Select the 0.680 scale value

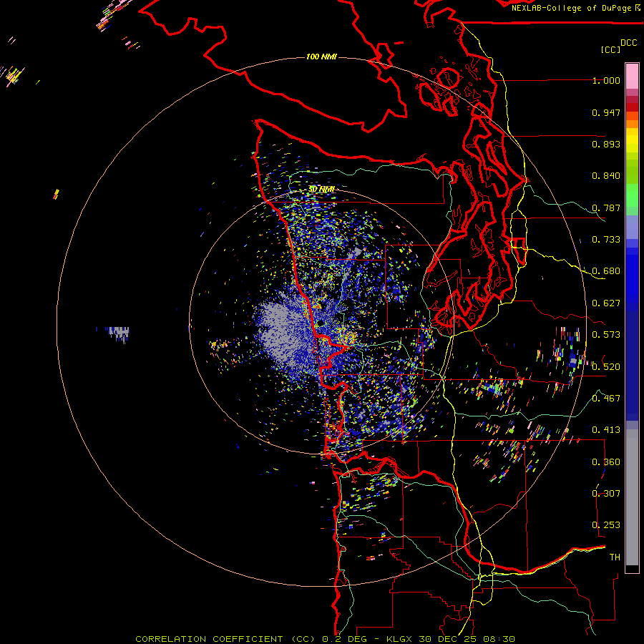pos(606,271)
